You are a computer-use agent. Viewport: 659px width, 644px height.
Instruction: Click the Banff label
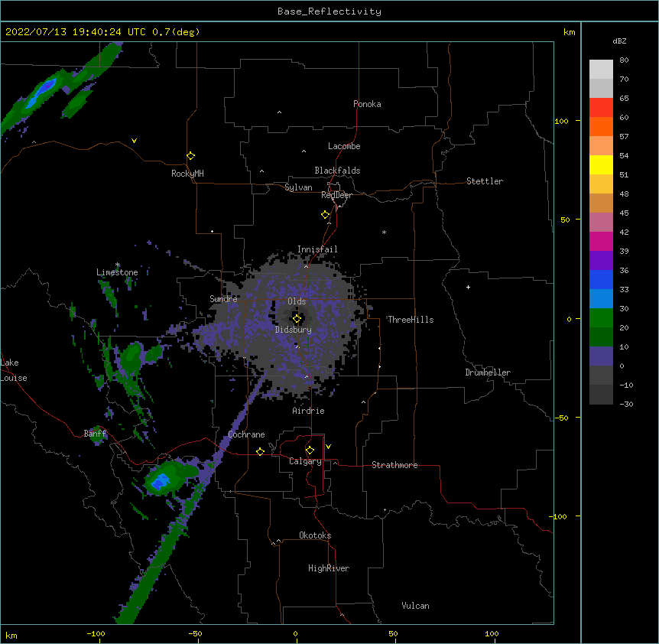click(95, 434)
